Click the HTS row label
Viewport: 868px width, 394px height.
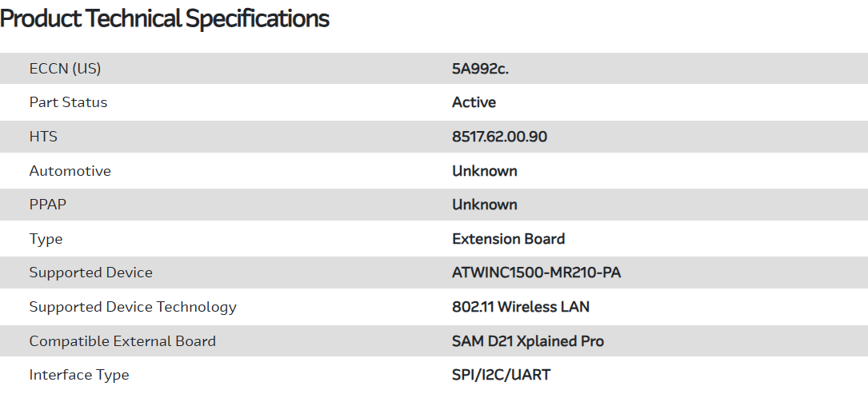pos(43,137)
